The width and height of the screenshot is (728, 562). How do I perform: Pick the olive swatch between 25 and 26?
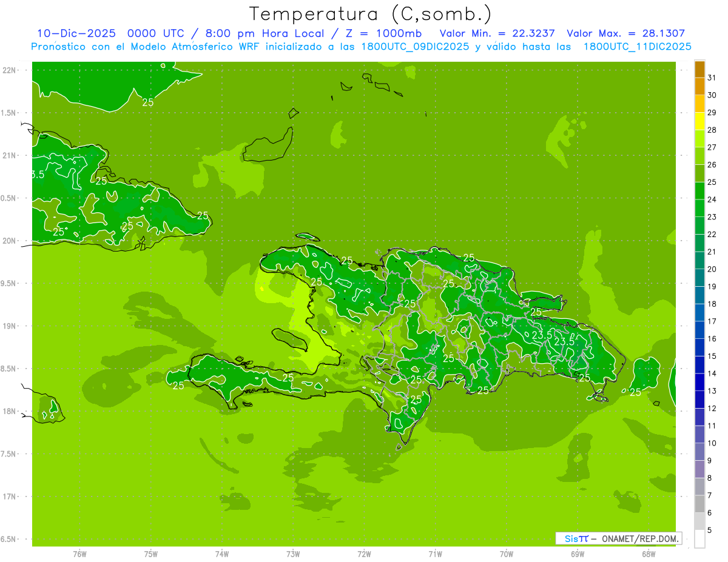[699, 174]
